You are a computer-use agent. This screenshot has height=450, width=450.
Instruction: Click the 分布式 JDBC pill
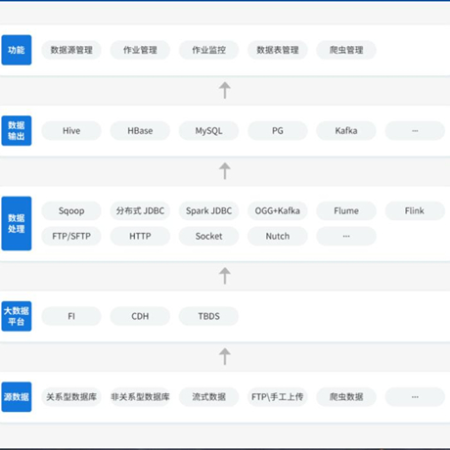point(140,211)
